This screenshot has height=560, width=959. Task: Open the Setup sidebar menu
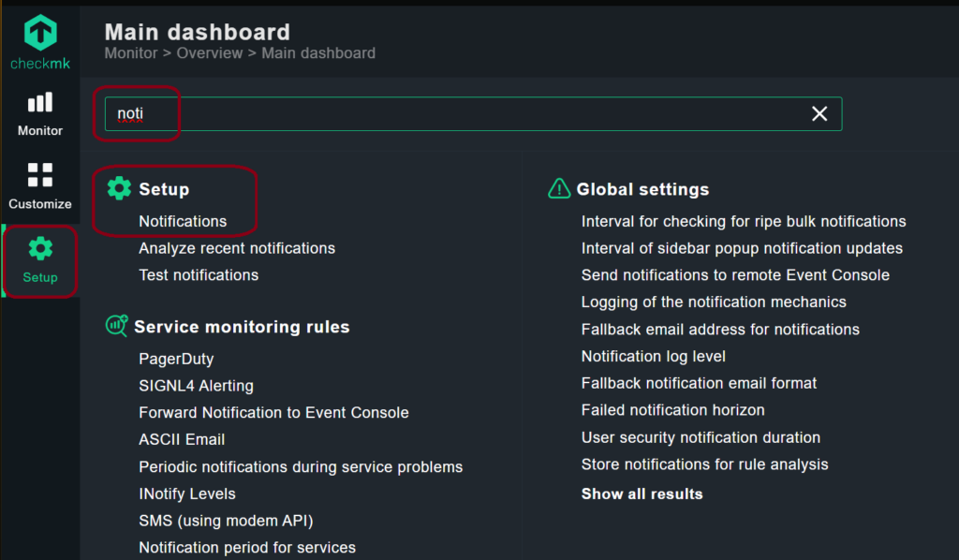tap(40, 259)
